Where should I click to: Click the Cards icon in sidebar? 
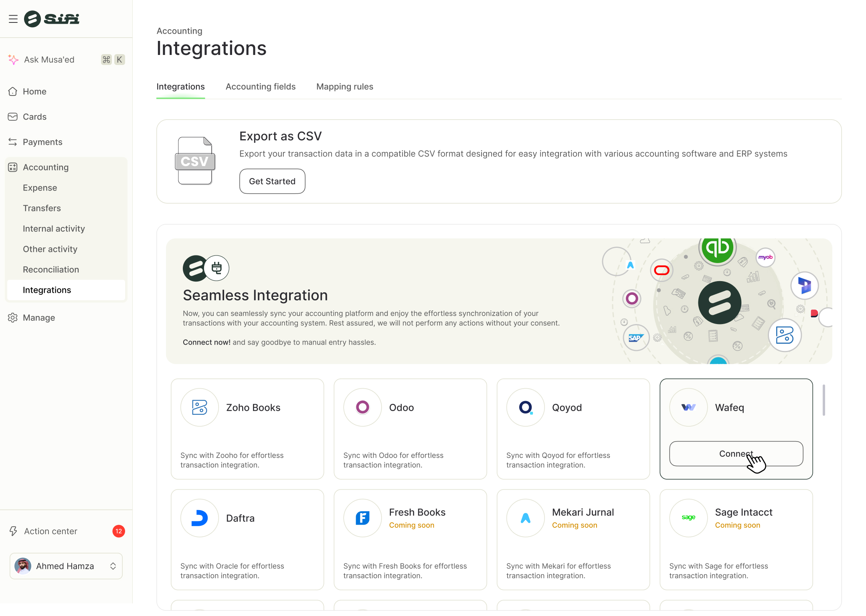point(13,117)
